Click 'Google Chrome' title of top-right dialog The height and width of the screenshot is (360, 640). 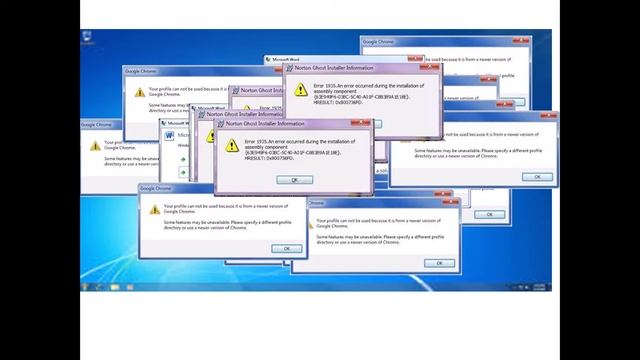pyautogui.click(x=378, y=42)
